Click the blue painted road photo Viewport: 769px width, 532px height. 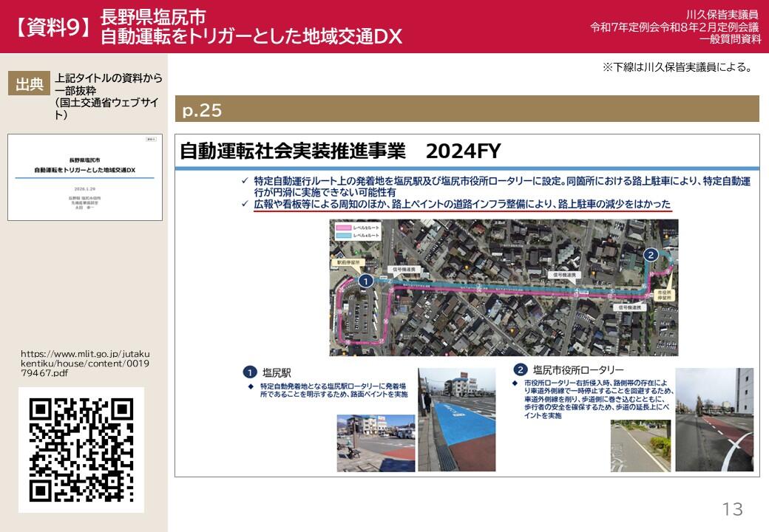coord(456,420)
